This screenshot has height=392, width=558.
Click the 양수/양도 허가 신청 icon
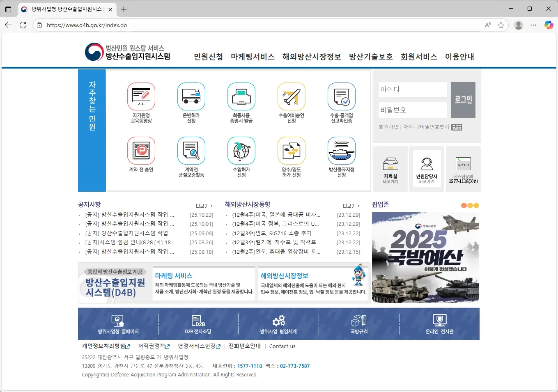pyautogui.click(x=292, y=151)
